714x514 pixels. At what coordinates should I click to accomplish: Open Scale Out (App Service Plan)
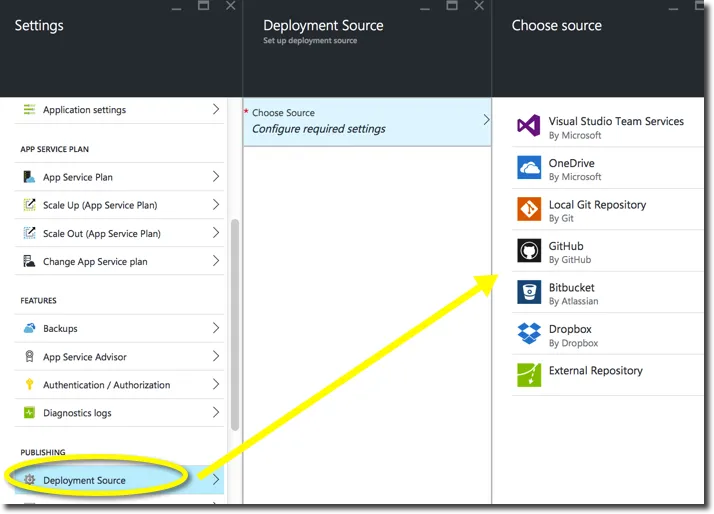(x=101, y=233)
